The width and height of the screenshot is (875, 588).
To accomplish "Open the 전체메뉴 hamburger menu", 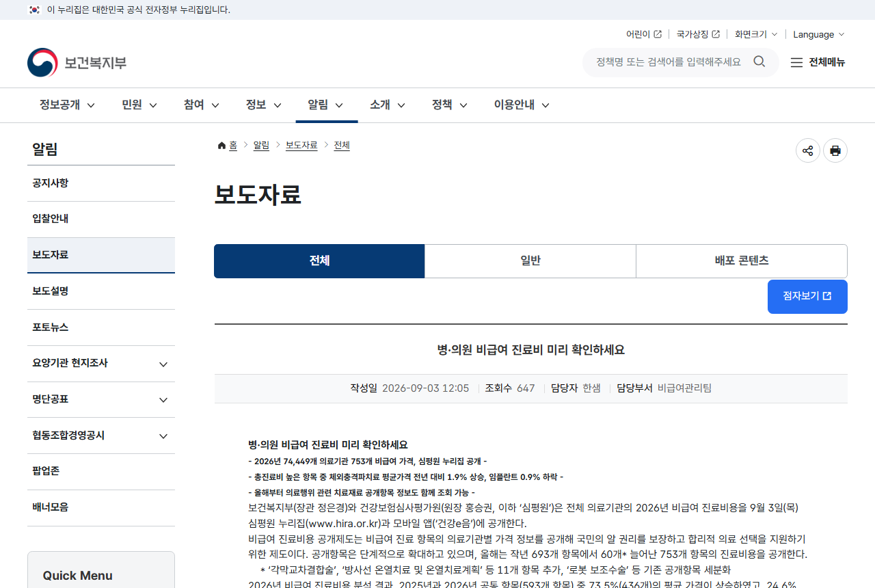I will pyautogui.click(x=818, y=62).
